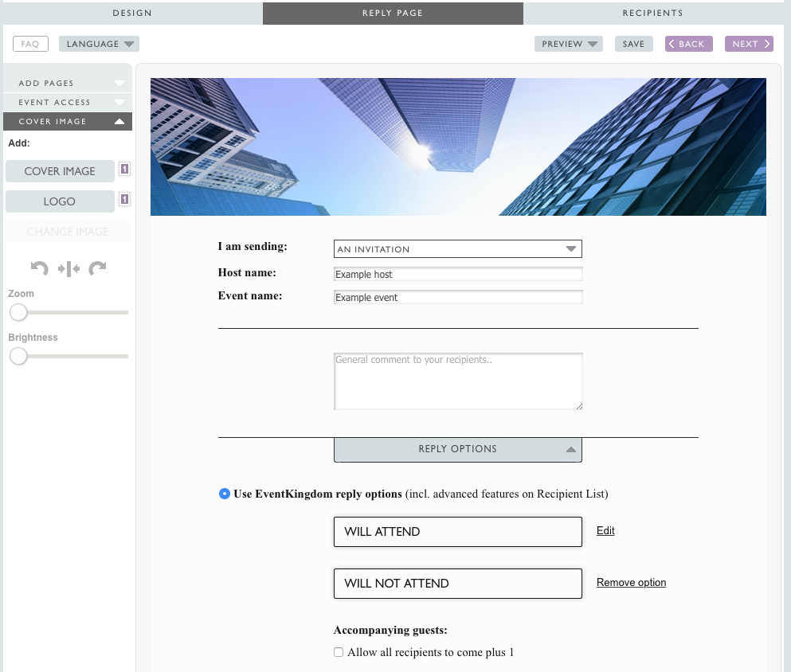Viewport: 791px width, 672px height.
Task: Enable Allow all recipients to come plus 1
Action: [339, 652]
